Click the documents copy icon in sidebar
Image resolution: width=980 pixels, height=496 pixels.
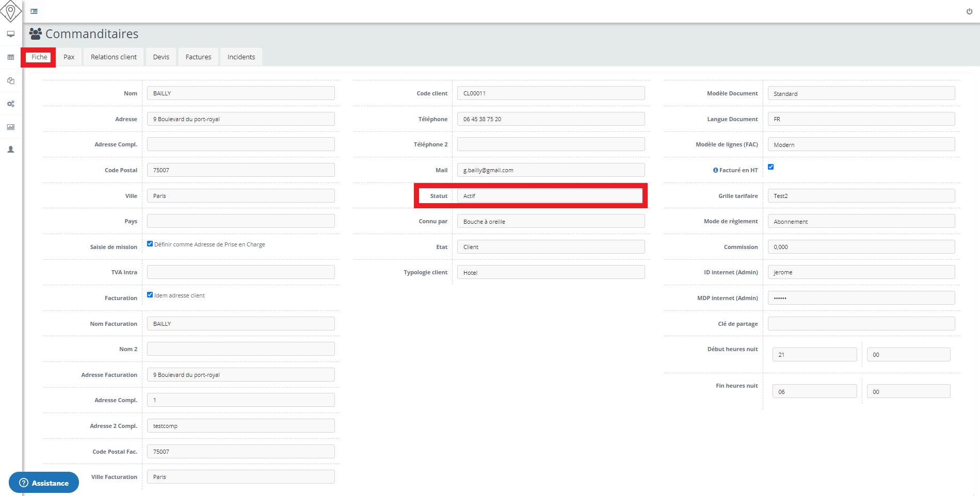10,80
